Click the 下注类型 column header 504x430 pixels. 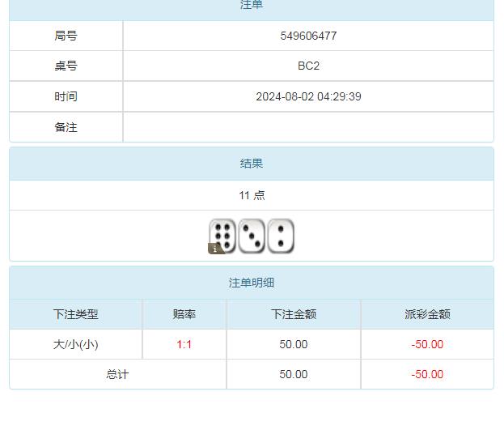(75, 314)
